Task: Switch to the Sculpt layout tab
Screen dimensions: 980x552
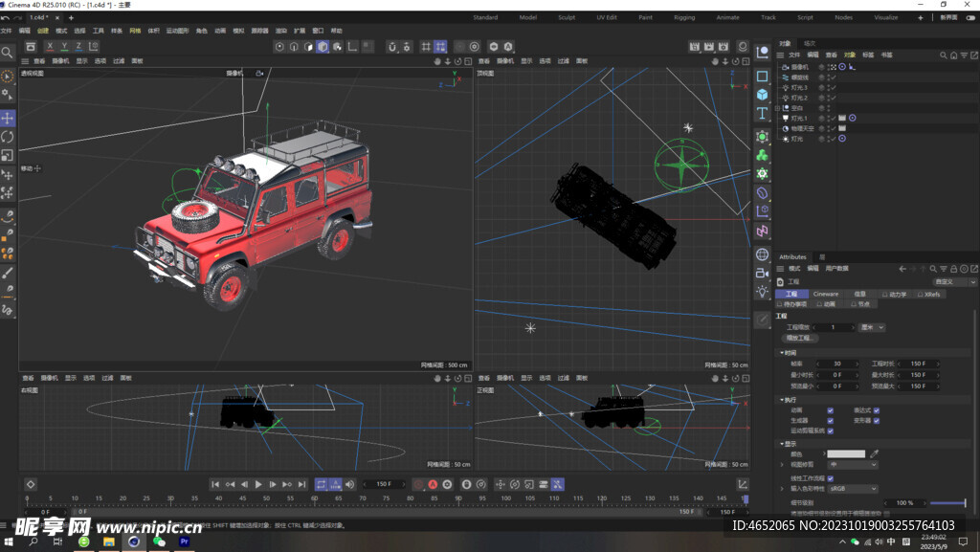Action: point(567,17)
